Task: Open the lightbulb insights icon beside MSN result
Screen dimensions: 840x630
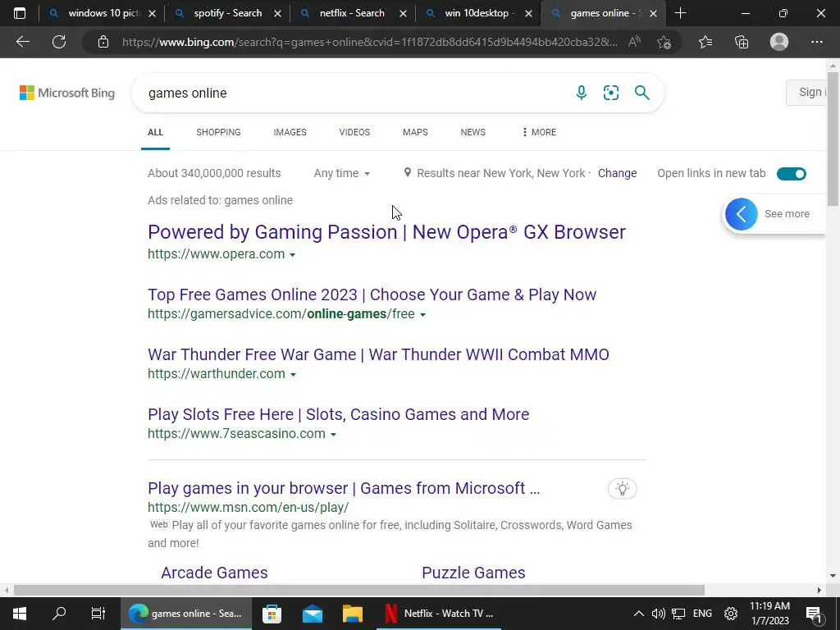Action: point(622,489)
